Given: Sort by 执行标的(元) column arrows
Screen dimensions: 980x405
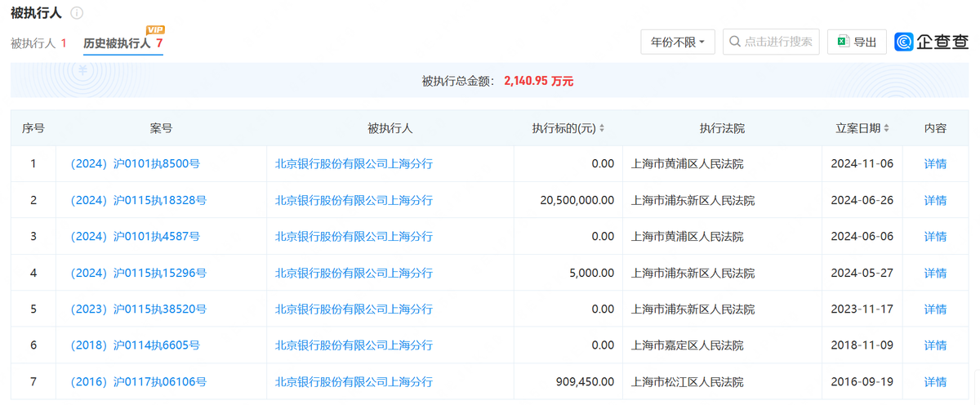Looking at the screenshot, I should (x=602, y=128).
